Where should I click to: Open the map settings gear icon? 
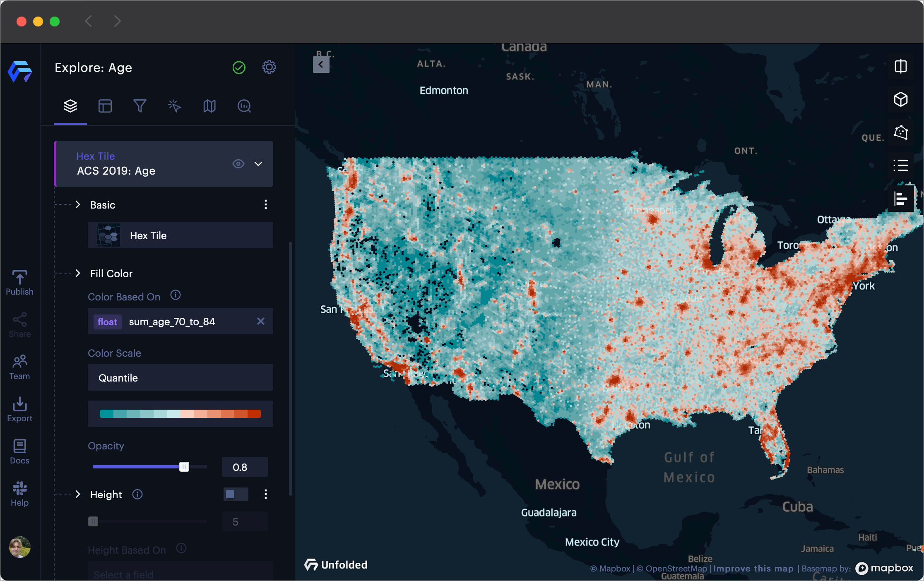point(269,67)
